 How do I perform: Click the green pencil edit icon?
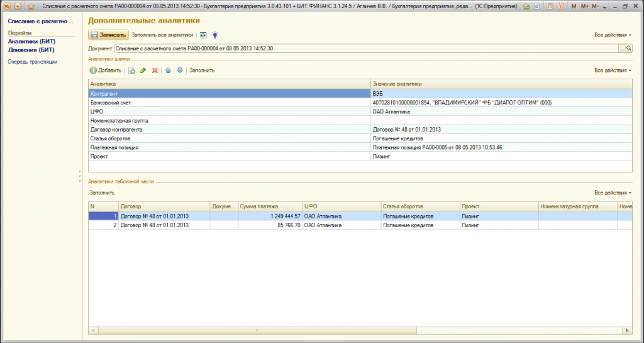tap(143, 70)
